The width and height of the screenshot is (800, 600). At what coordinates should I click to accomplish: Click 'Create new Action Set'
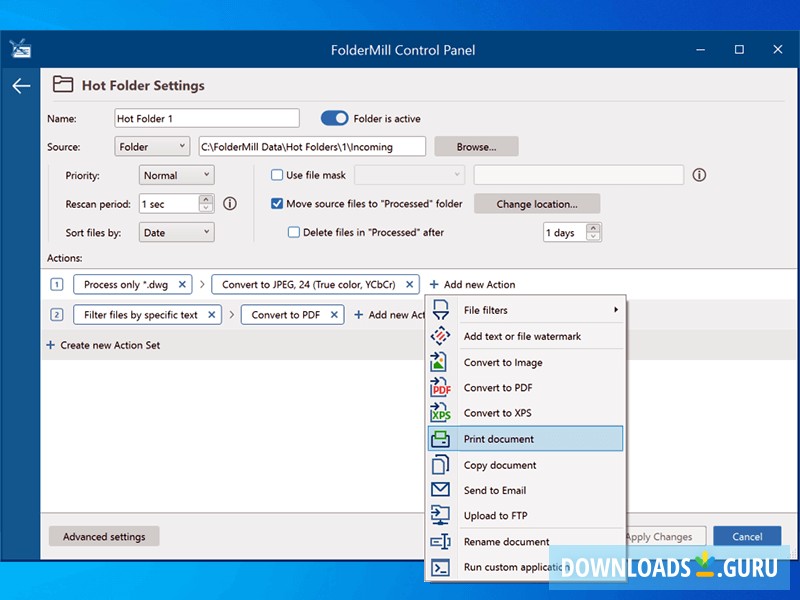[103, 345]
